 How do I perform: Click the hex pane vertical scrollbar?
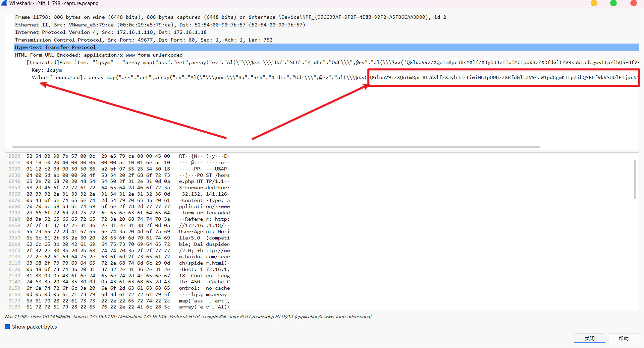(x=635, y=180)
